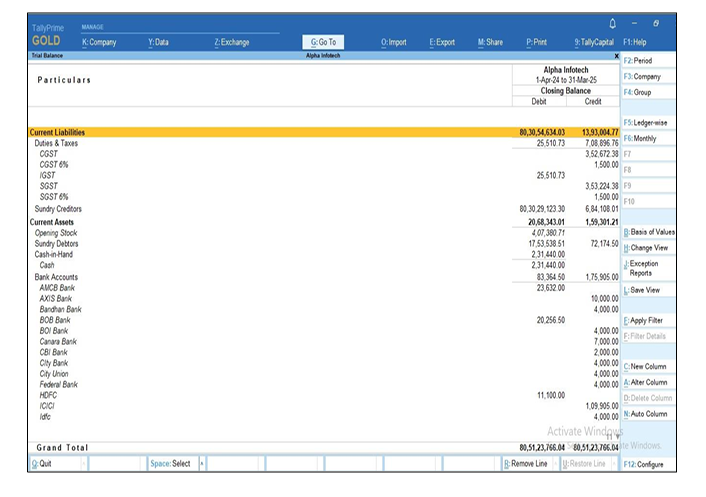Screen dimensions: 706x497
Task: Select the AMCB Bank ledger
Action: pos(324,288)
